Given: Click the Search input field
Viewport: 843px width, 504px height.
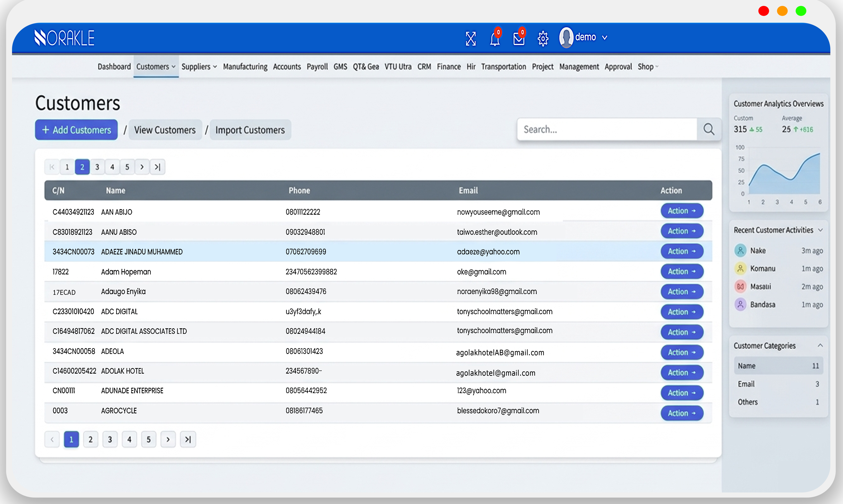Looking at the screenshot, I should click(x=607, y=129).
